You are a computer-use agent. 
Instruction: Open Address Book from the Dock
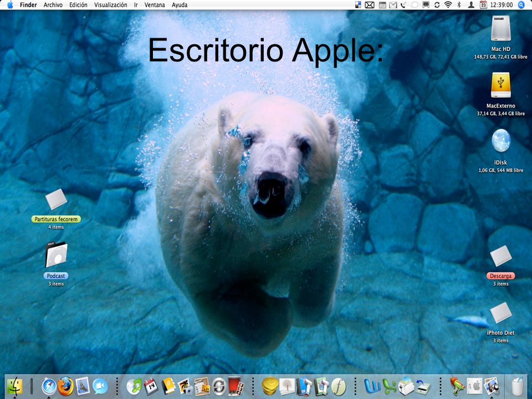point(168,386)
